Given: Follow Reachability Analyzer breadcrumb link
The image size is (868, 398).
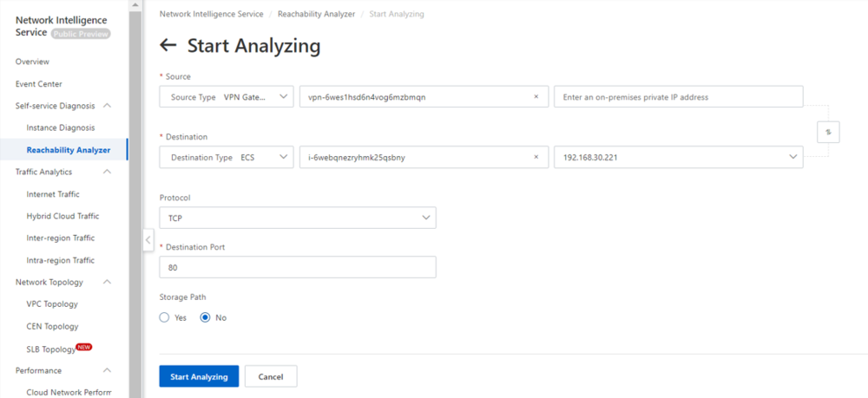Looking at the screenshot, I should (316, 14).
